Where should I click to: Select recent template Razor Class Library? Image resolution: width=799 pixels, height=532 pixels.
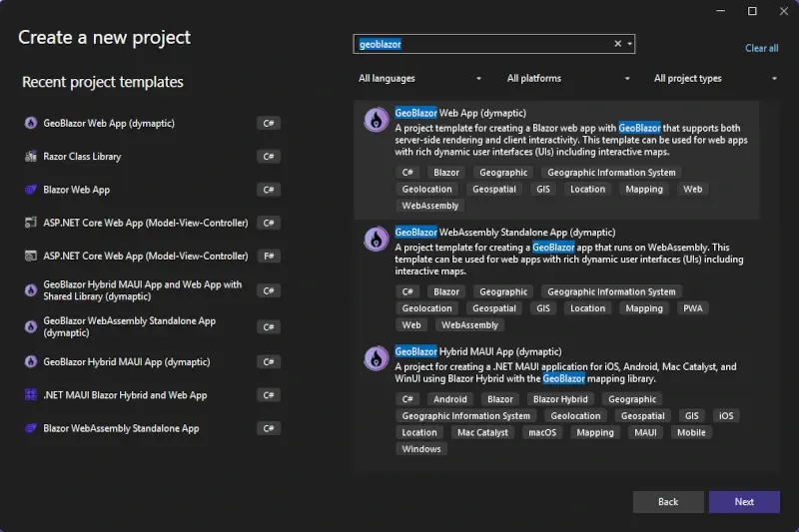82,157
